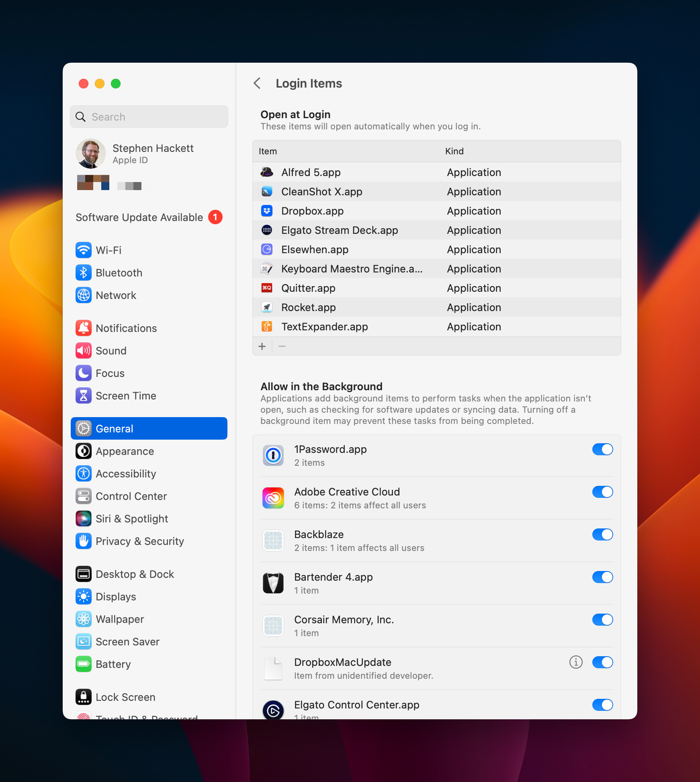Click the TextExpander app icon
700x782 pixels.
point(267,326)
